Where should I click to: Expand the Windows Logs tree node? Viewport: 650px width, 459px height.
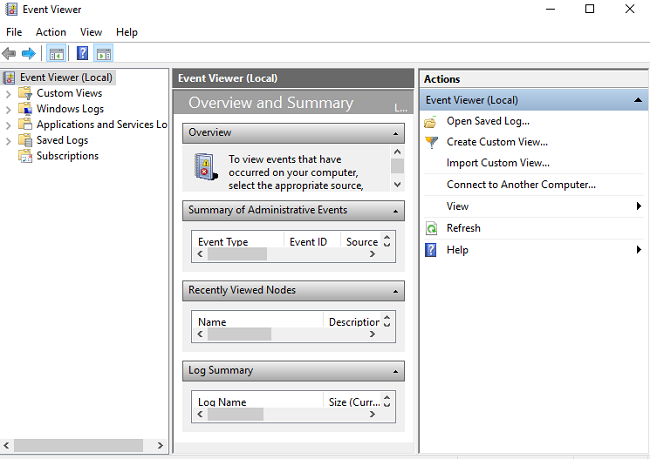pos(8,109)
